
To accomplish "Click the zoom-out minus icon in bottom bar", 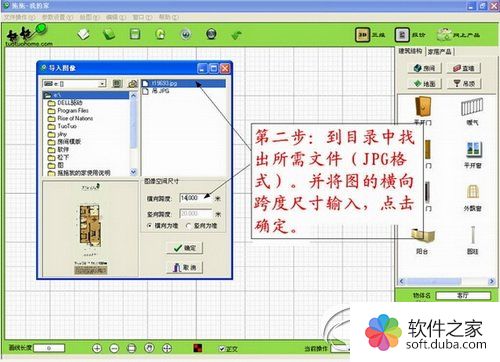I will point(114,349).
